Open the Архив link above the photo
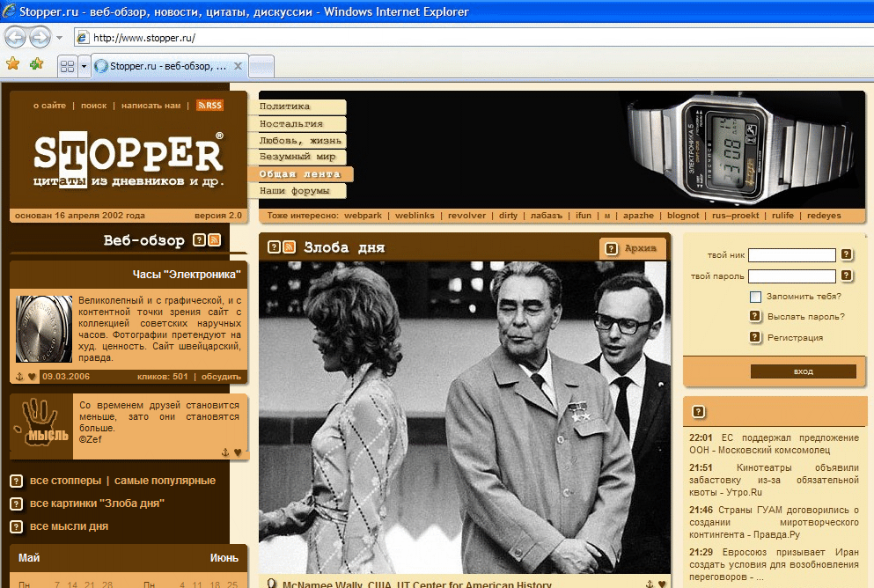Image resolution: width=874 pixels, height=588 pixels. point(633,248)
